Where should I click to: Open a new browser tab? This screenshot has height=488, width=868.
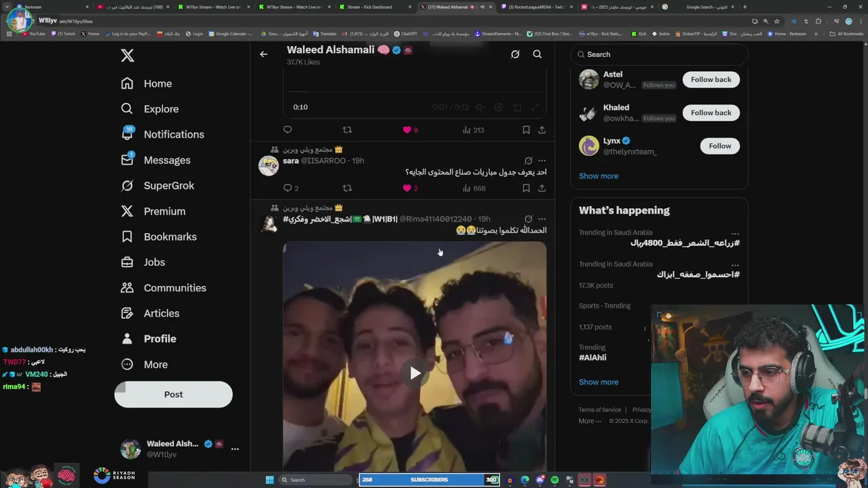coord(745,7)
